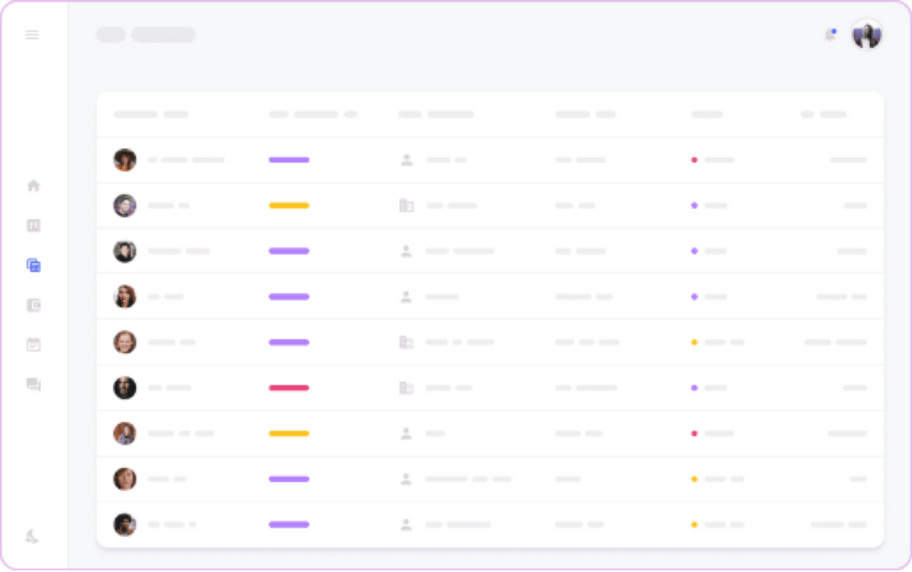Select the highlighted blue sidebar icon

click(x=33, y=265)
